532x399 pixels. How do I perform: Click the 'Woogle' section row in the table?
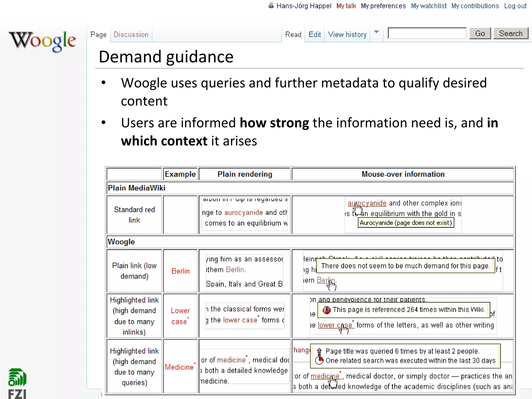tap(310, 242)
